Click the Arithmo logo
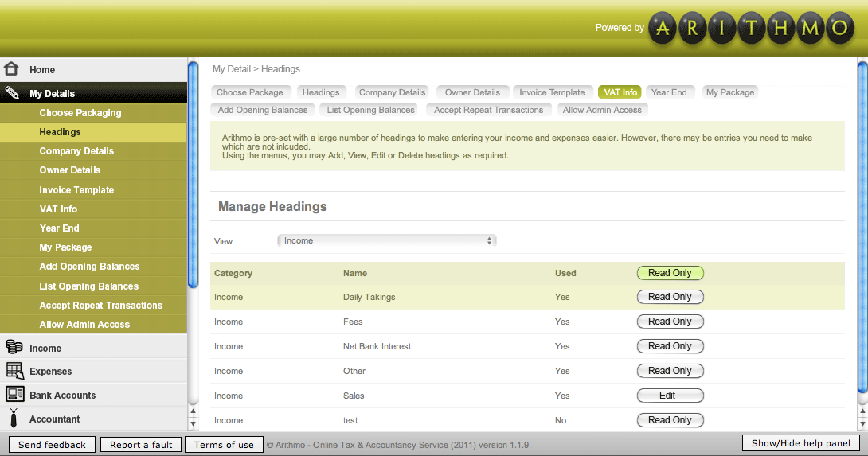Screen dimensions: 868x456 point(751,27)
